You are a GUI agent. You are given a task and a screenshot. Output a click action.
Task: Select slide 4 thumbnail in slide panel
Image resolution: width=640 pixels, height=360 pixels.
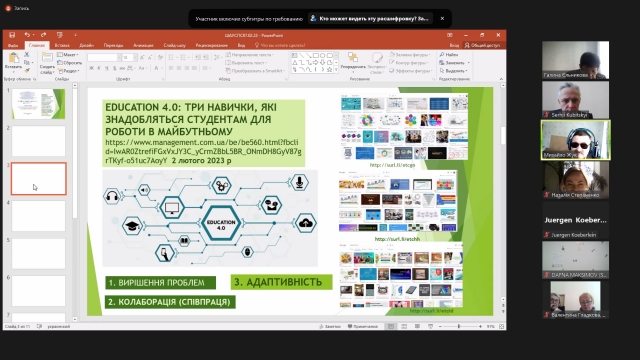(x=38, y=216)
